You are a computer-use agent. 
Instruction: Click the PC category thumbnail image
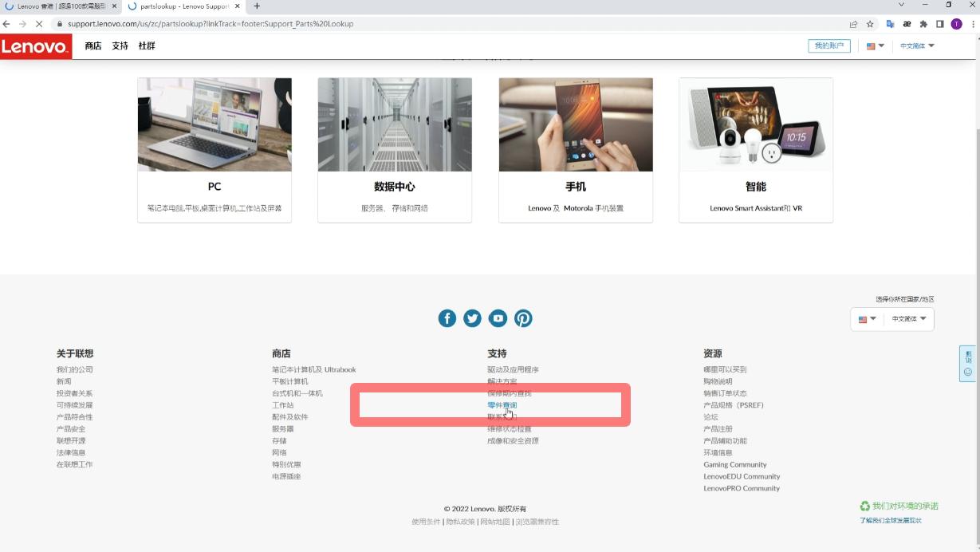[214, 124]
